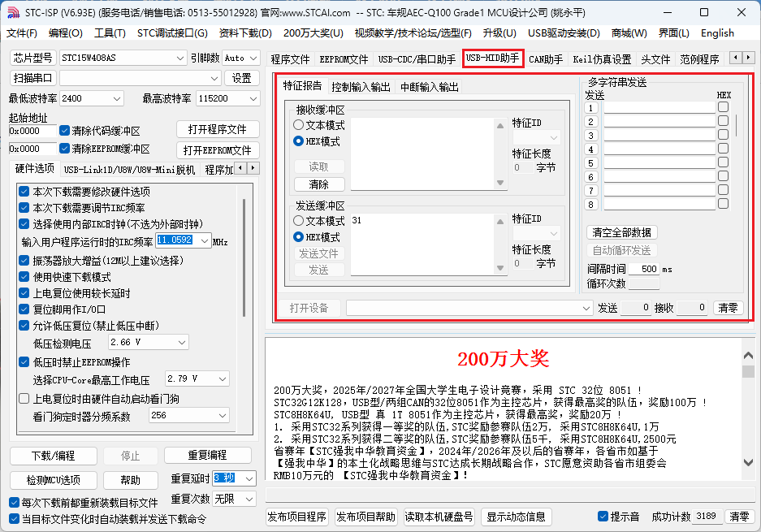Open the 工具(T) menu
The width and height of the screenshot is (761, 532).
click(110, 33)
